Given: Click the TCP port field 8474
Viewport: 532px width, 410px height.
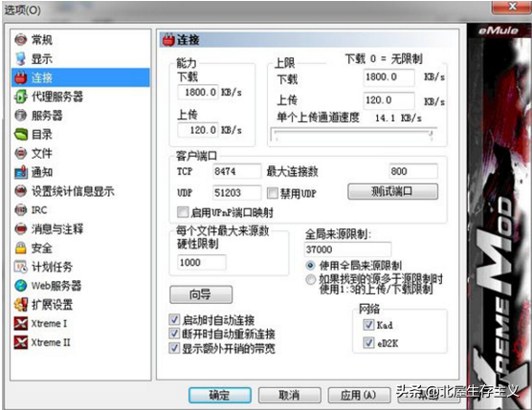Looking at the screenshot, I should (237, 171).
